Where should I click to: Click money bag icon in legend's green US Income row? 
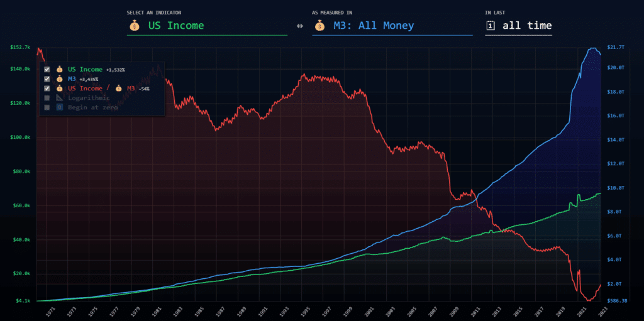[x=60, y=69]
